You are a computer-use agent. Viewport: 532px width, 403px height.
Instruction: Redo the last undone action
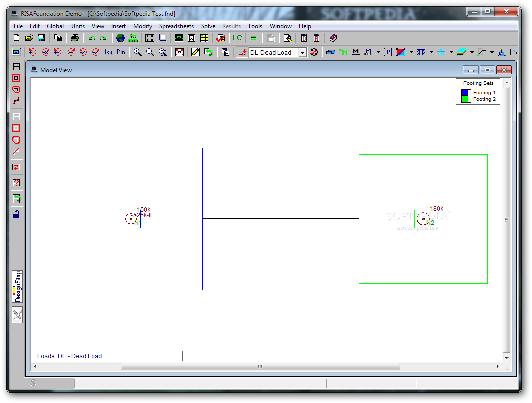[x=103, y=38]
